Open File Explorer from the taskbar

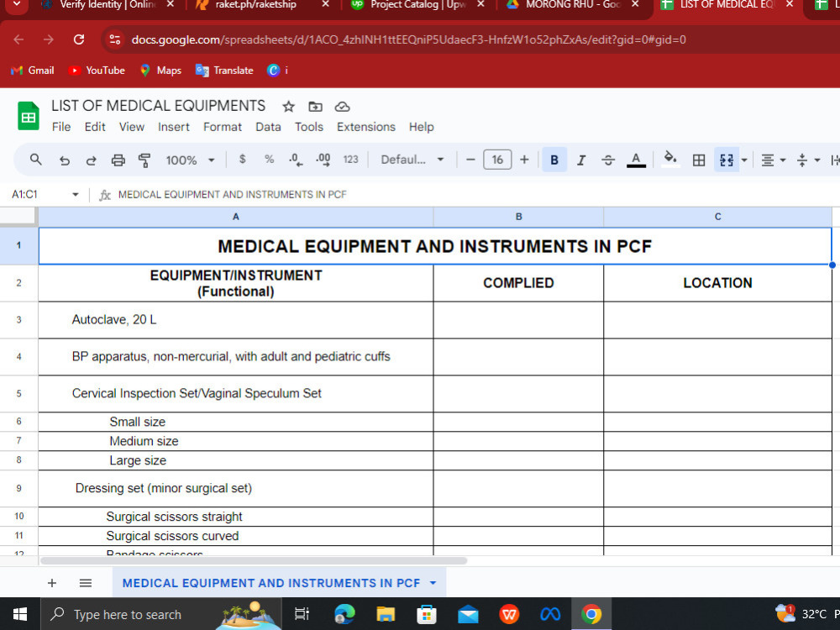coord(386,614)
